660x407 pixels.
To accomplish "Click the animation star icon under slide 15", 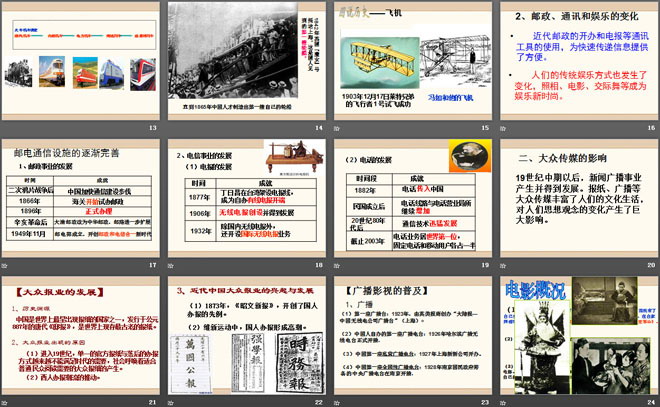I will [x=337, y=128].
